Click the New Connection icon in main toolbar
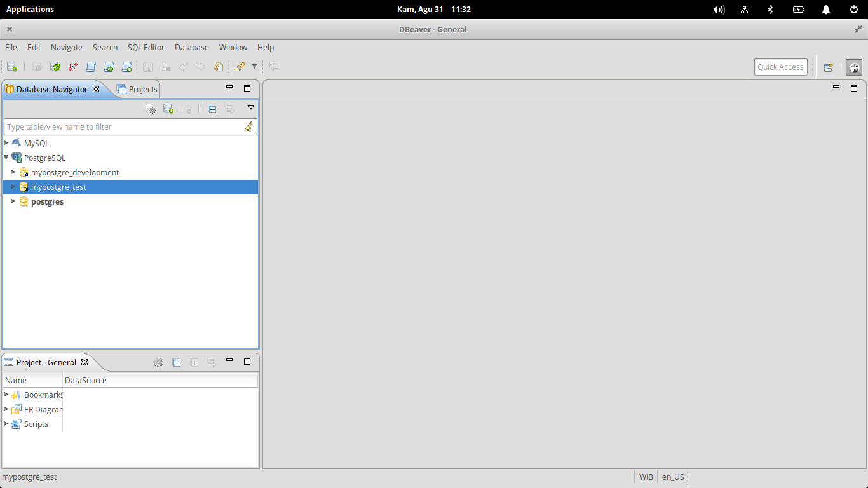 (x=12, y=67)
